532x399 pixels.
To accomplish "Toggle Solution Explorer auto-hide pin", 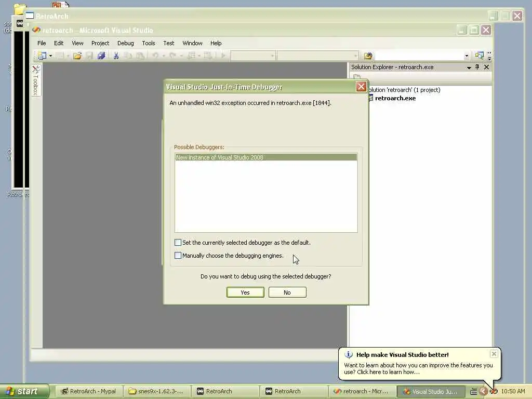I will pyautogui.click(x=477, y=67).
